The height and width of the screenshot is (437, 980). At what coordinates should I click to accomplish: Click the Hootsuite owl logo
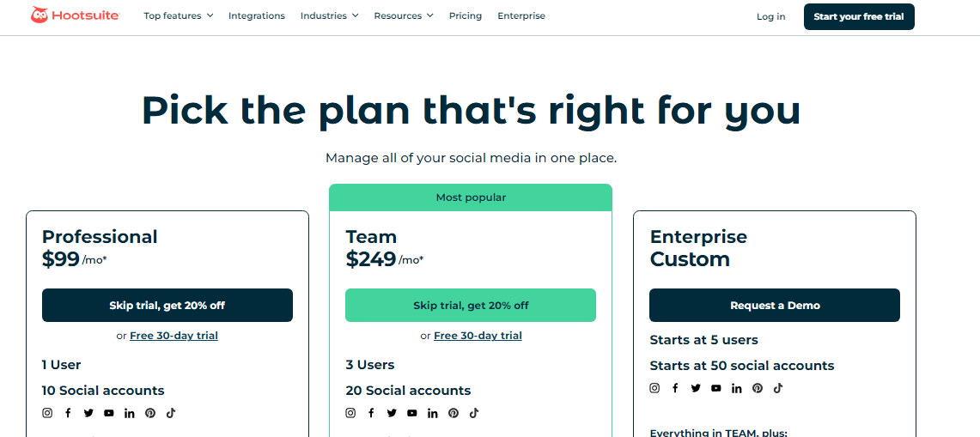click(40, 15)
